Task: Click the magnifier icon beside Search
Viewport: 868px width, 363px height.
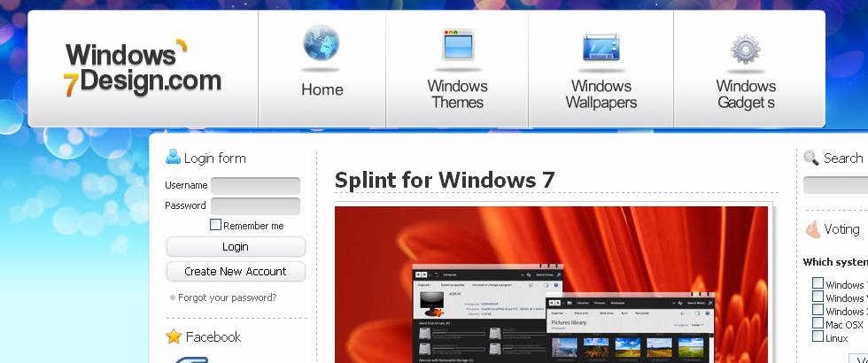Action: pos(811,158)
